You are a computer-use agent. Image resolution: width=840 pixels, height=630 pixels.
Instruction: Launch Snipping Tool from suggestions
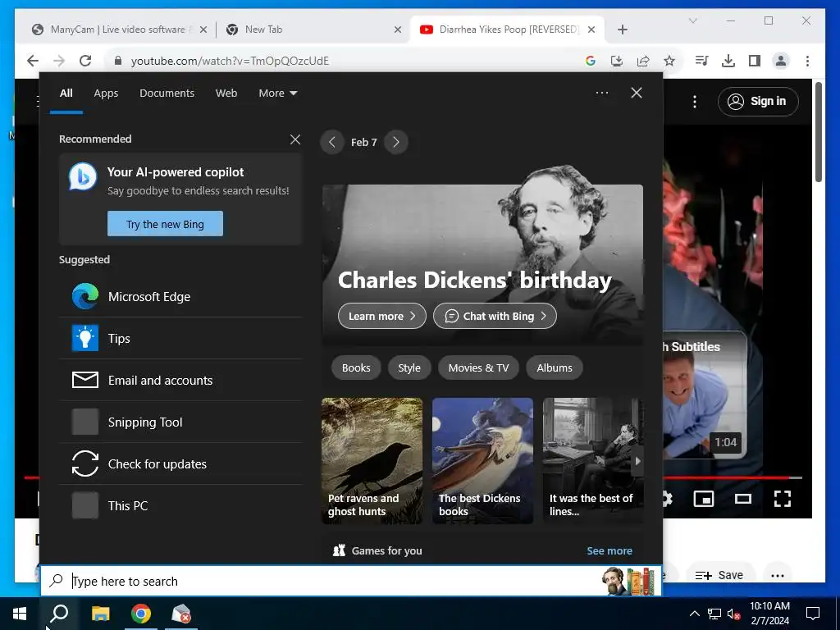pyautogui.click(x=180, y=422)
